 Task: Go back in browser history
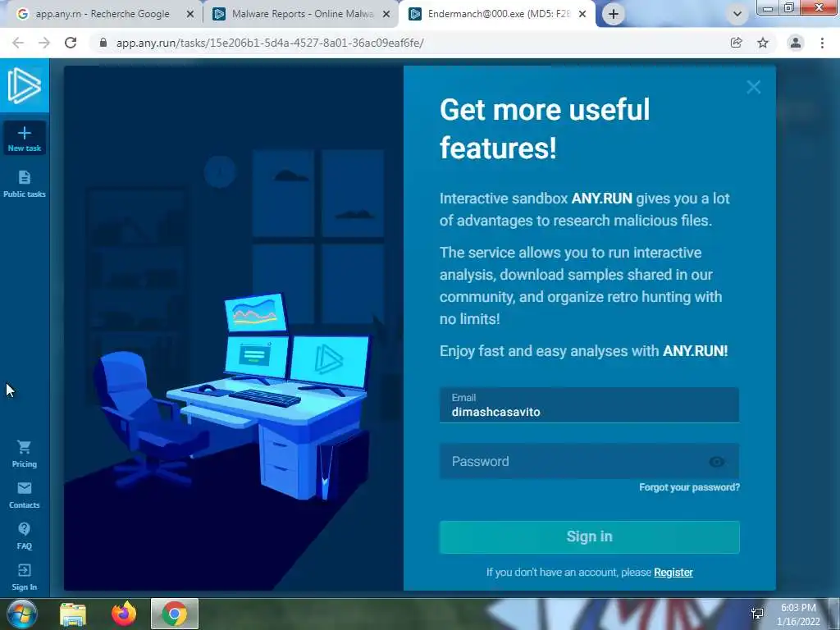pyautogui.click(x=18, y=43)
